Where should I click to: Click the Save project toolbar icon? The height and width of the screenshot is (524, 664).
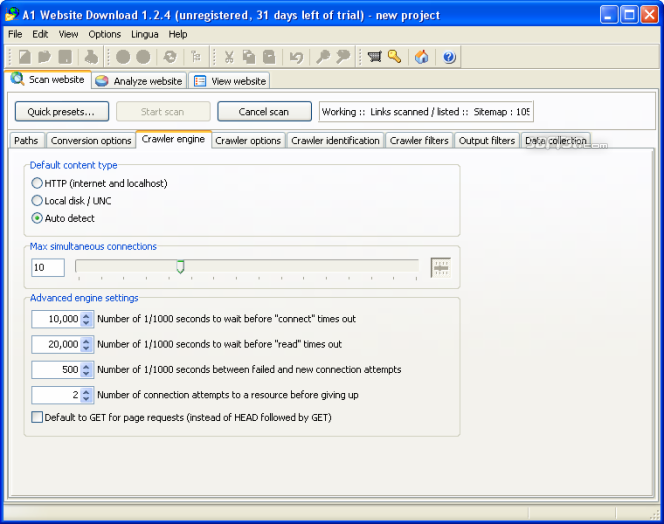click(65, 57)
